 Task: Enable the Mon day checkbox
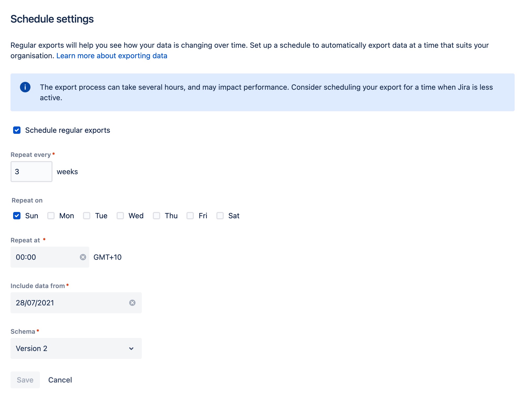(51, 216)
